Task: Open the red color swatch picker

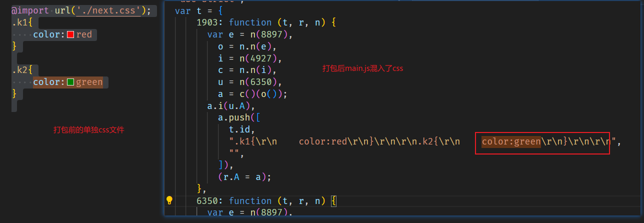Action: [70, 34]
